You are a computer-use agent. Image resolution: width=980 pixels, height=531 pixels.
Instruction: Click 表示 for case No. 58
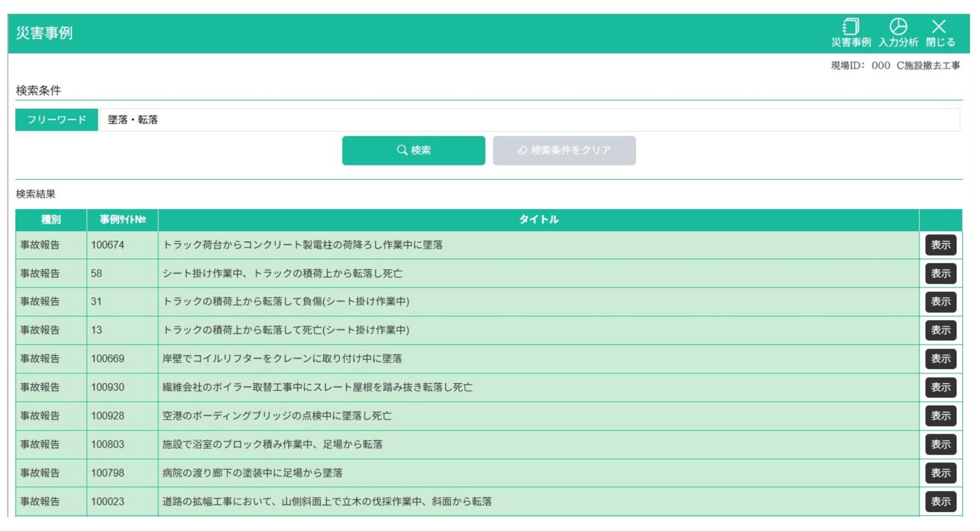pyautogui.click(x=941, y=274)
